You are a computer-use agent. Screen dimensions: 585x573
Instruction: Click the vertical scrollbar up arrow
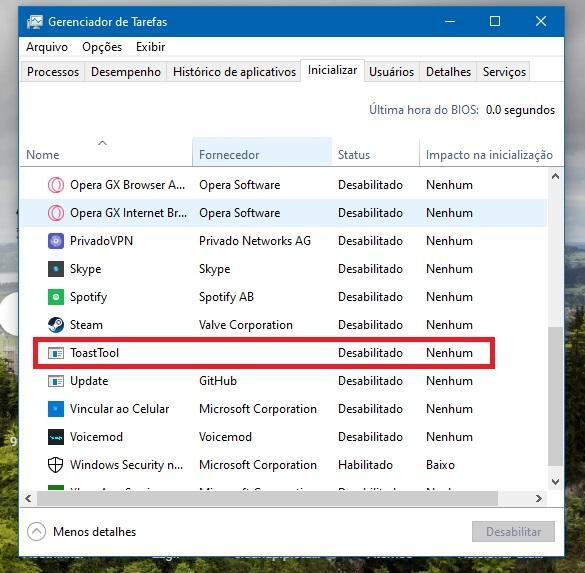coord(555,176)
